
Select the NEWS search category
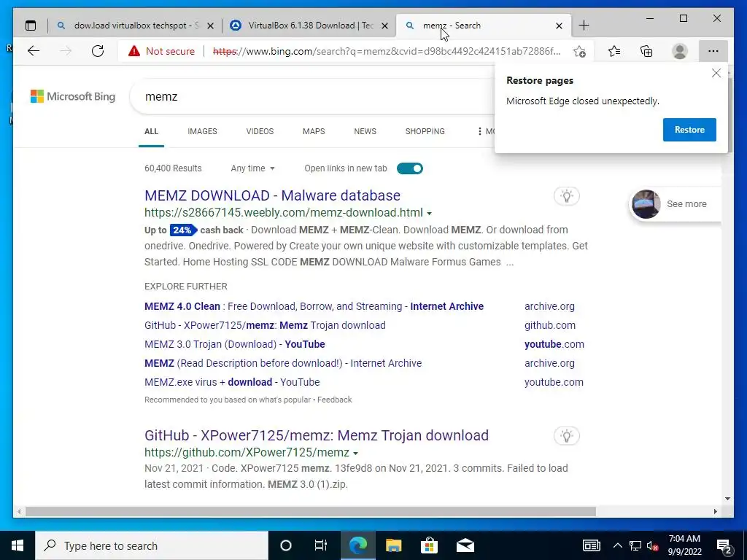(365, 131)
